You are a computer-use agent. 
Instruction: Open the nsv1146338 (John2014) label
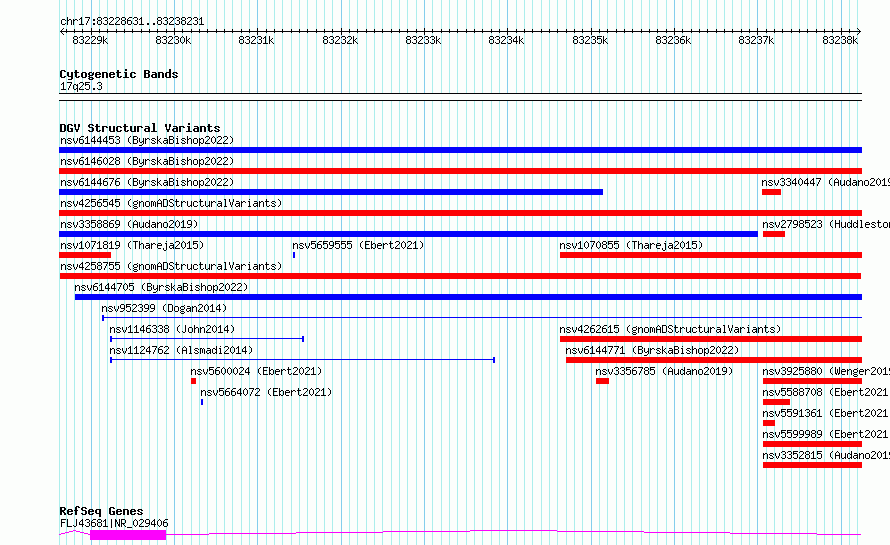[172, 329]
